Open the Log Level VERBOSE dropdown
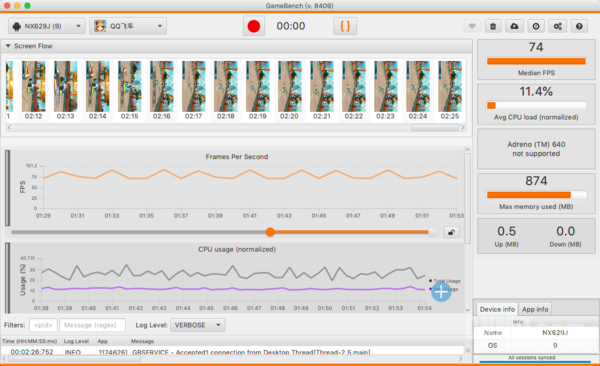The height and width of the screenshot is (366, 600). click(197, 325)
